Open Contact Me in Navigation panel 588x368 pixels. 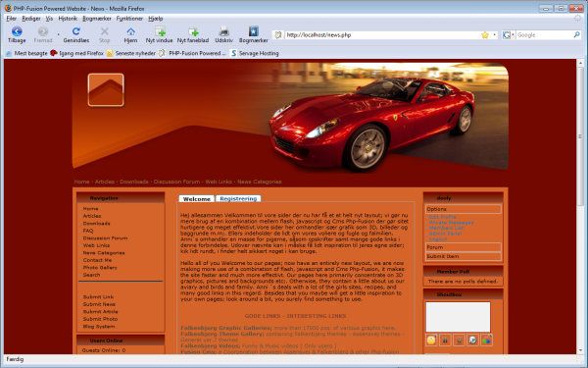[97, 260]
